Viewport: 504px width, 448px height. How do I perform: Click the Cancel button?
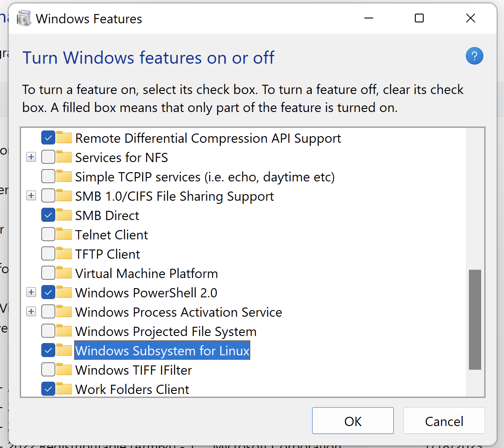point(444,421)
